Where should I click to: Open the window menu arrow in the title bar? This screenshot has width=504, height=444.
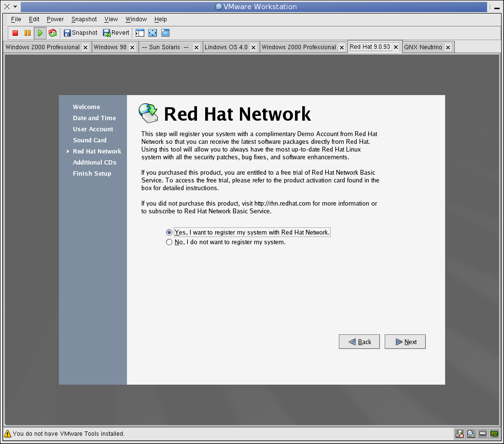coord(15,6)
